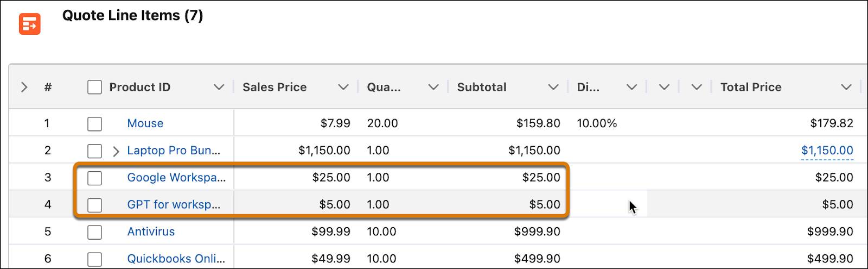
Task: Click the $1,150.00 Total Price link
Action: coord(827,151)
